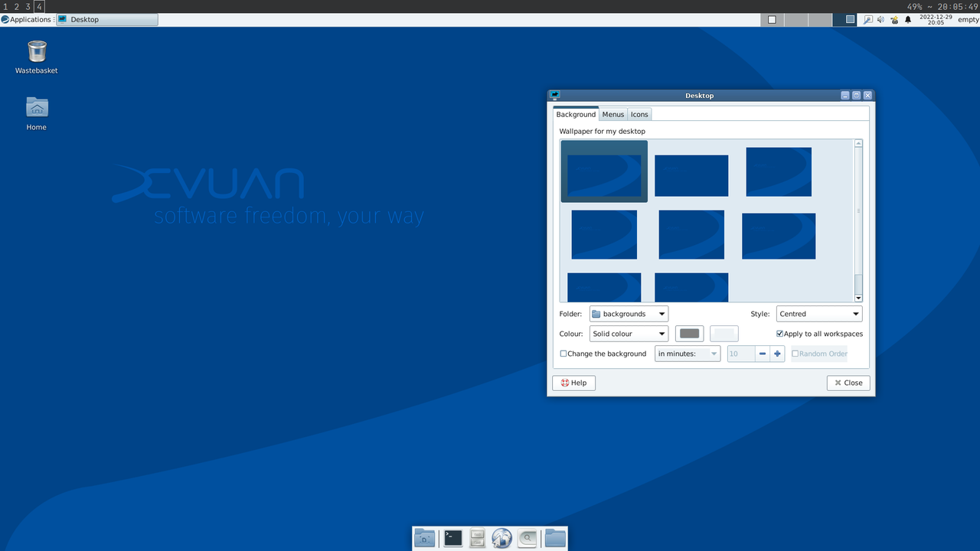This screenshot has width=980, height=551.
Task: Click the 'empty' label in the panel
Action: [968, 20]
